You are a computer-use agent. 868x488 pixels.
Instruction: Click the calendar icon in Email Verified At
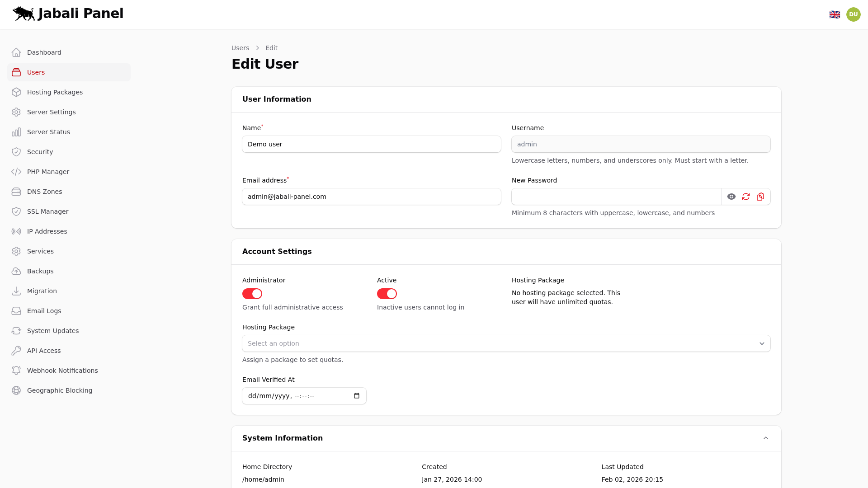(357, 396)
